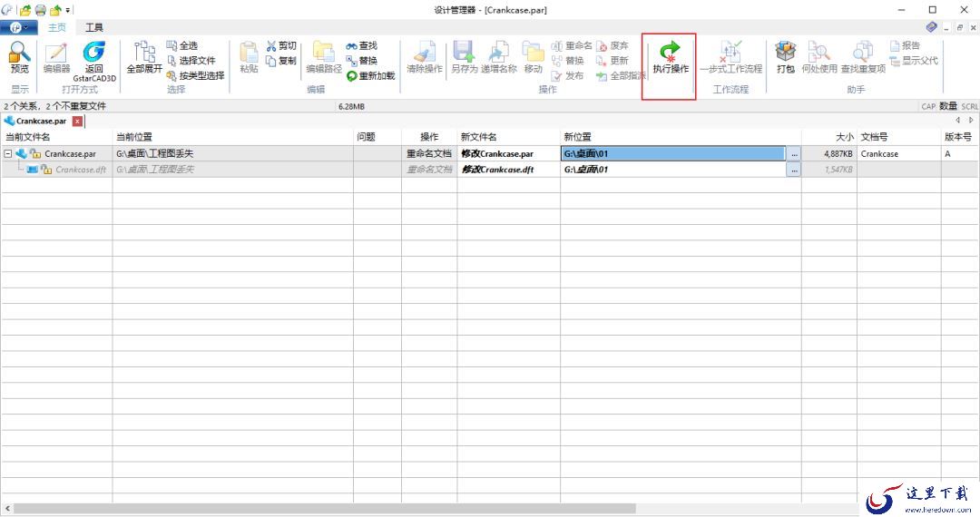
Task: Click the horizontal scrollbar thumb
Action: [x=324, y=508]
